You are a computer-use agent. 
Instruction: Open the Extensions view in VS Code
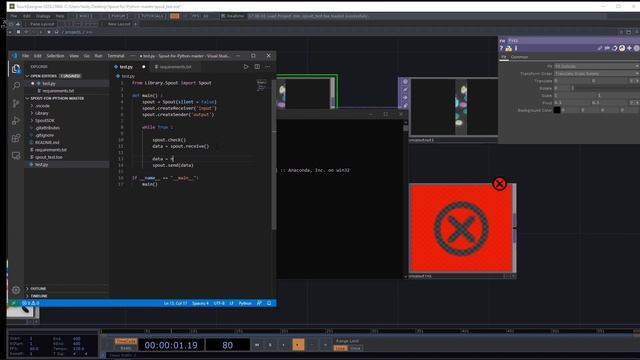[x=16, y=138]
